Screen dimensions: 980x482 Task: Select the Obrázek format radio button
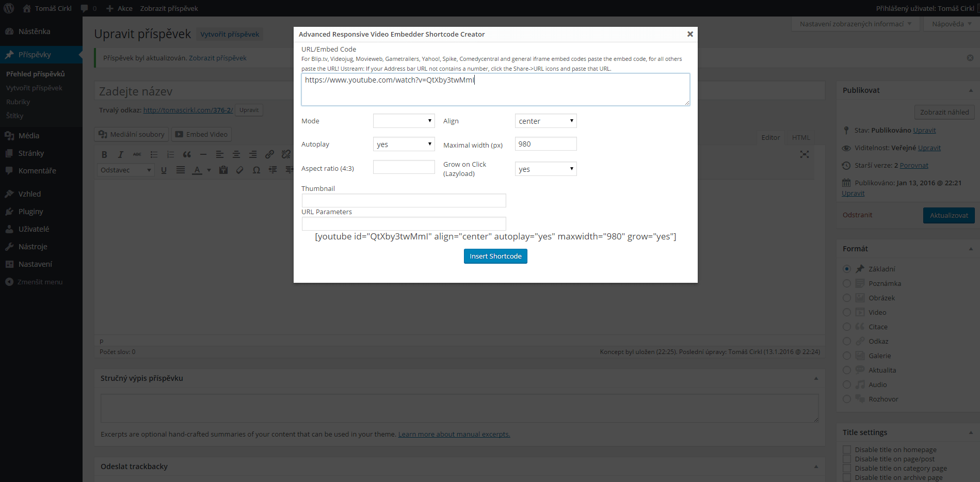pyautogui.click(x=847, y=298)
